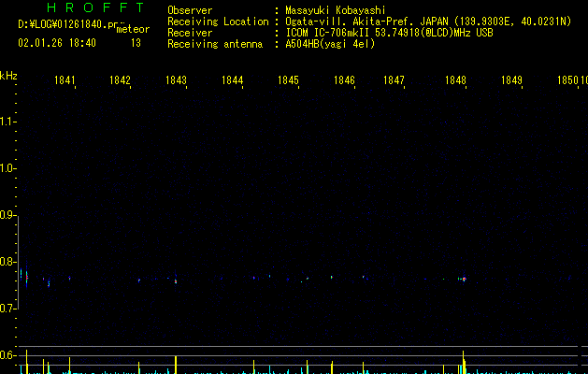The height and width of the screenshot is (374, 588).
Task: Click the 1842 time axis marker
Action: [120, 80]
